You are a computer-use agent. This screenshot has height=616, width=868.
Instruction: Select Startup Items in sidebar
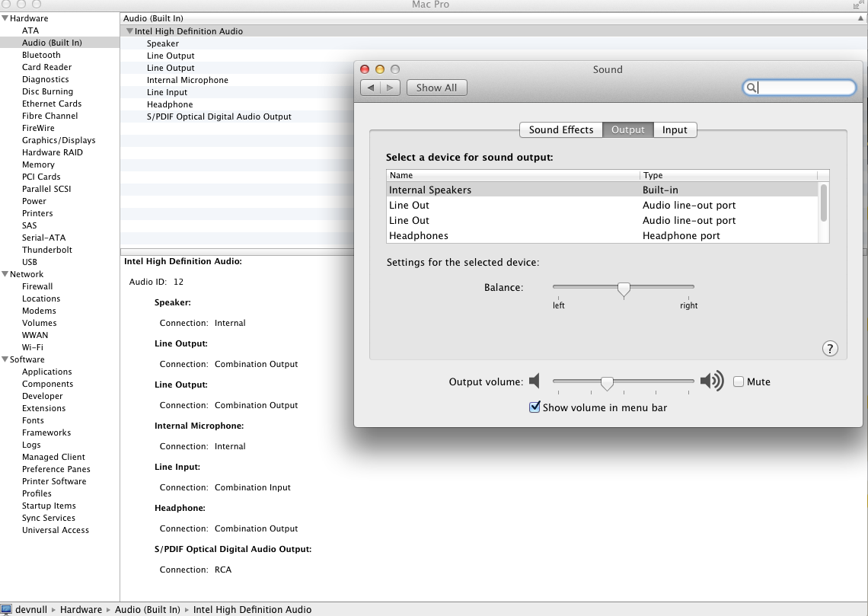(49, 506)
